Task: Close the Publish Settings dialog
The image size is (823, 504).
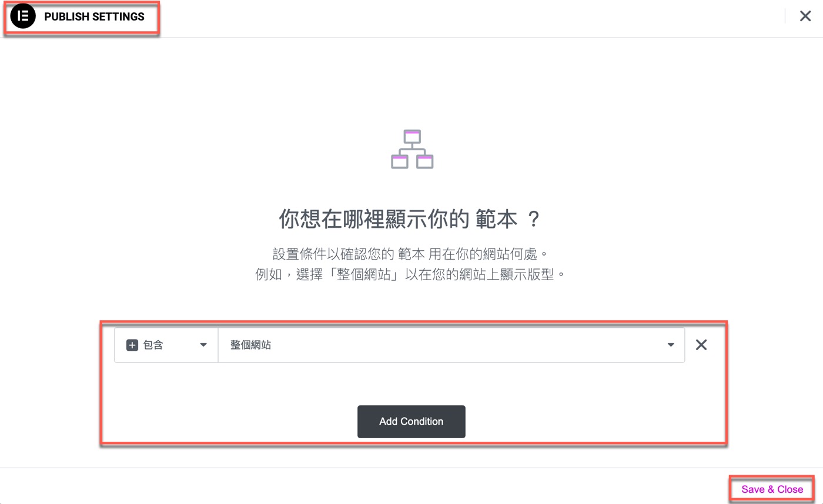Action: click(805, 16)
